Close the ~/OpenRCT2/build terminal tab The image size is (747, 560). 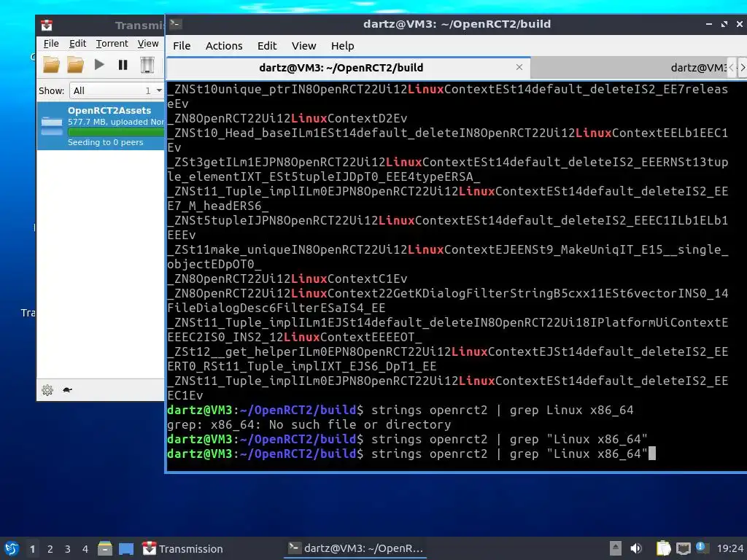519,67
